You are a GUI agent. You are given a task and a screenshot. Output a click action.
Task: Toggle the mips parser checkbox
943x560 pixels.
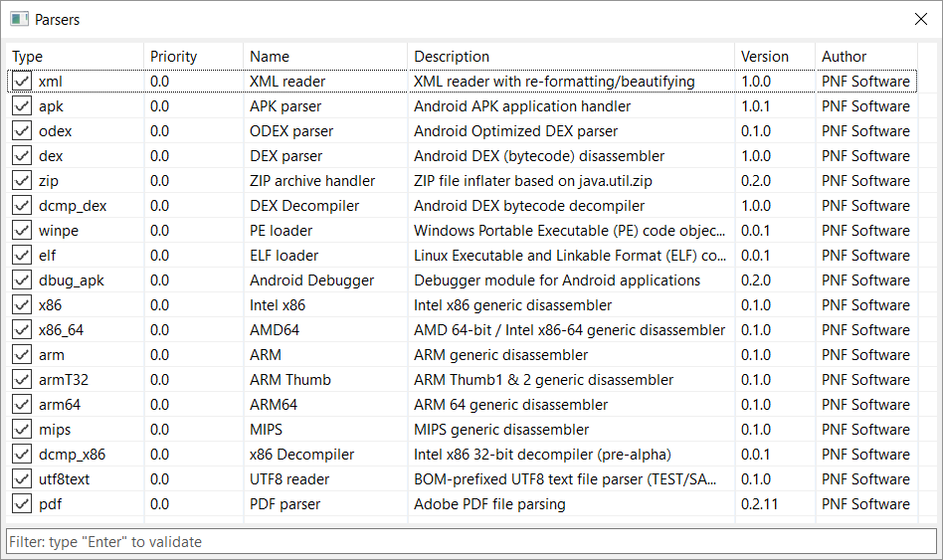pos(22,430)
